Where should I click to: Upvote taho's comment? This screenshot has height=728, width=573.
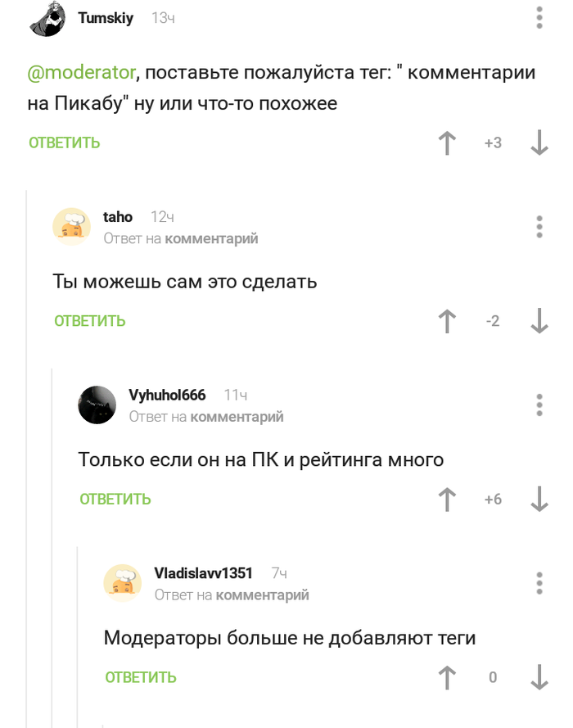447,321
